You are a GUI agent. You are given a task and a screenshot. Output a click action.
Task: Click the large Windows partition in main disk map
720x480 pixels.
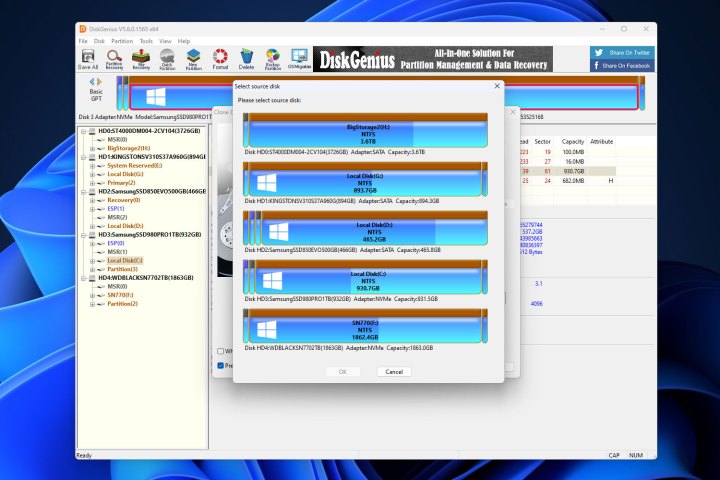(384, 97)
